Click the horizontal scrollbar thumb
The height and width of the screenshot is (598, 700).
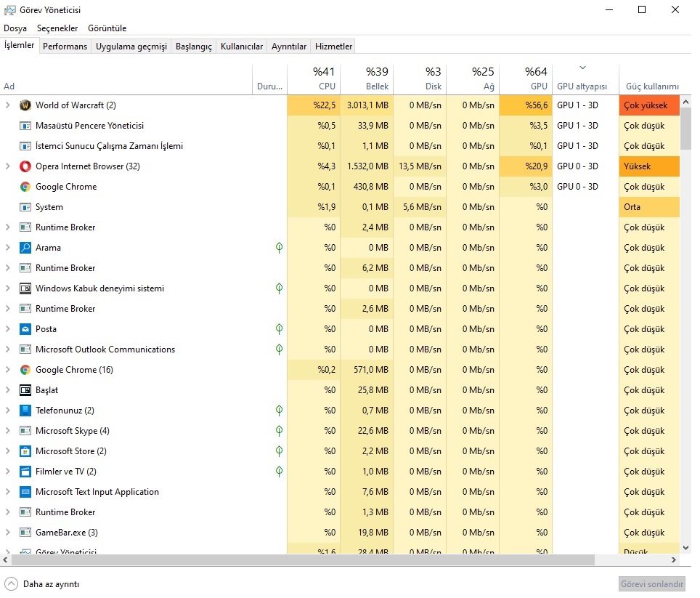coord(303,560)
